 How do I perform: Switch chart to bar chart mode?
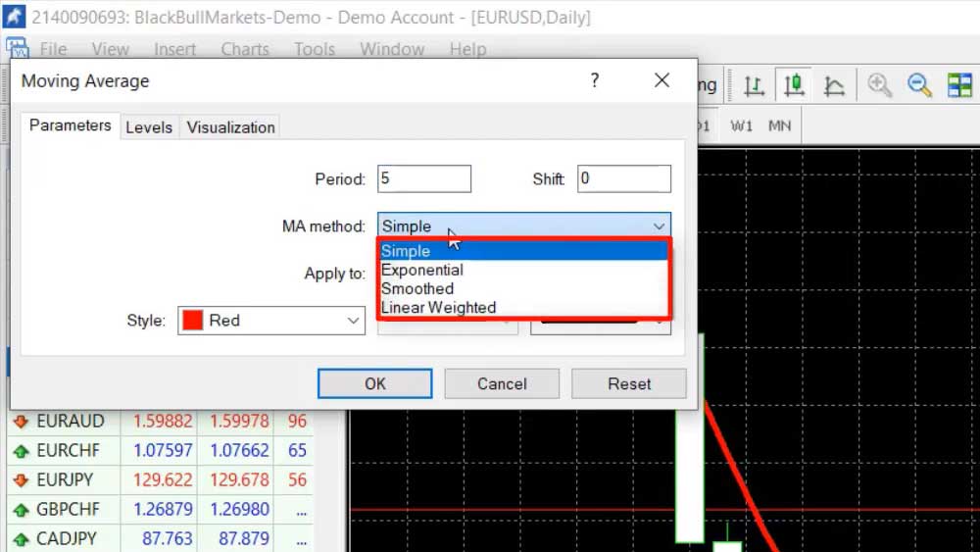(754, 85)
